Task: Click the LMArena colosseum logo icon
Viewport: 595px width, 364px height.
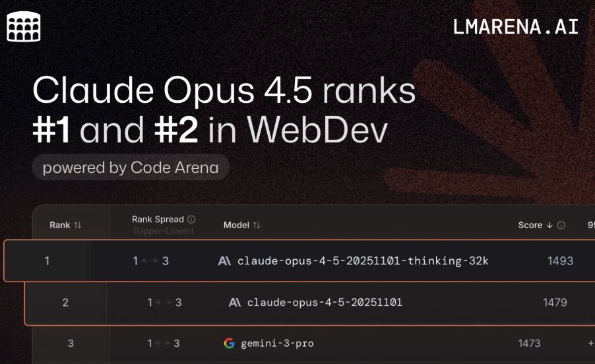Action: coord(24,26)
